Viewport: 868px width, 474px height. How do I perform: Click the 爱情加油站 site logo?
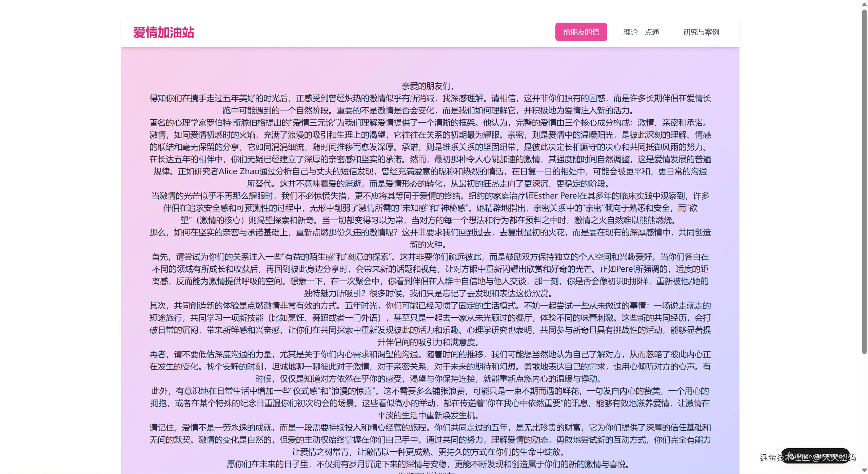click(163, 33)
